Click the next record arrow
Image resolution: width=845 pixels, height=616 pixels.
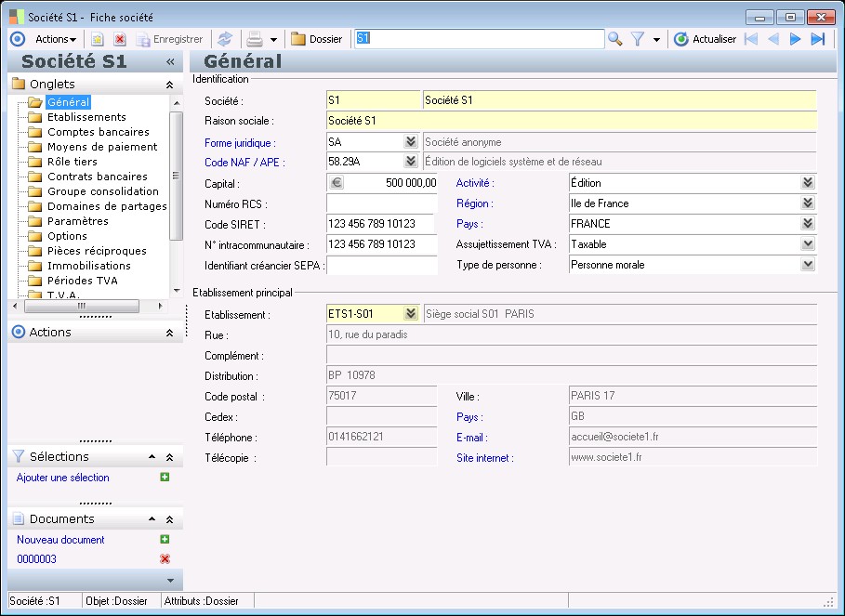(795, 39)
